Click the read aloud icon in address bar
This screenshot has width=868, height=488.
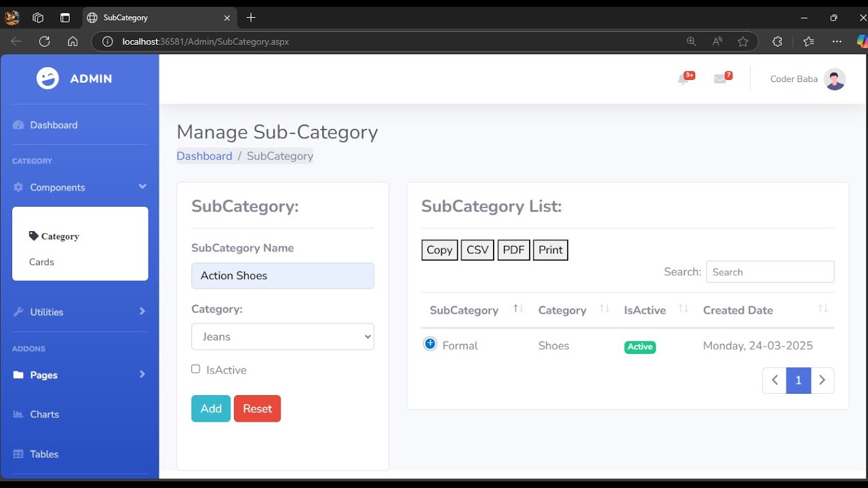(717, 41)
